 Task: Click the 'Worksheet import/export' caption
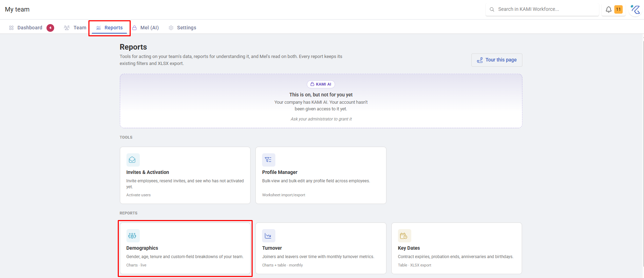pyautogui.click(x=284, y=195)
